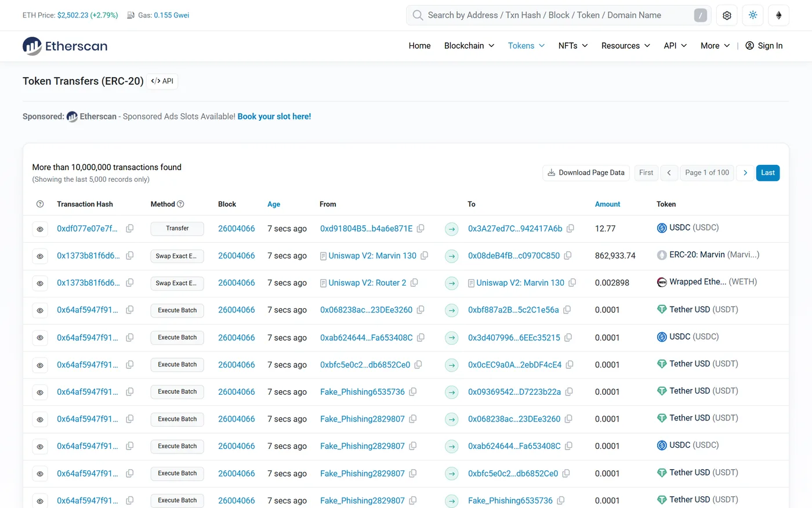Click the Wrapped Ether token icon
The width and height of the screenshot is (812, 508).
click(662, 282)
